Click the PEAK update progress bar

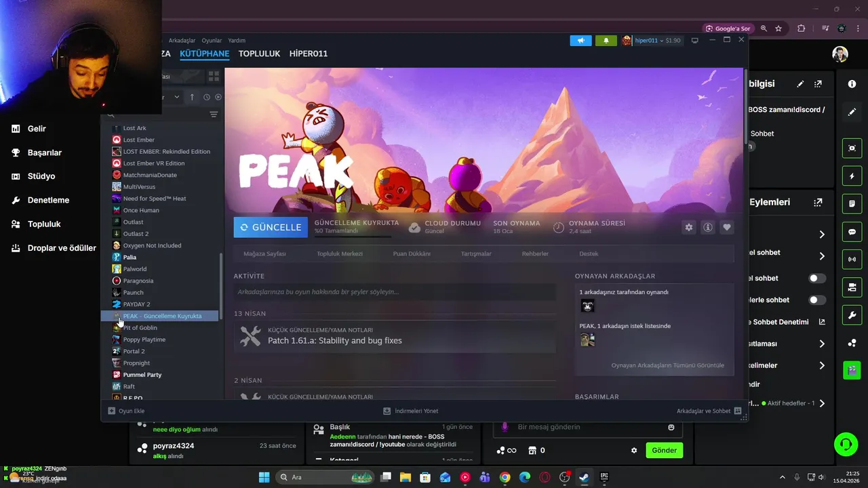click(x=353, y=237)
